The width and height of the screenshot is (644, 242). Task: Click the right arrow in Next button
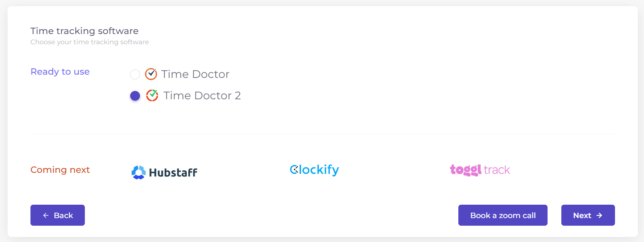point(599,216)
